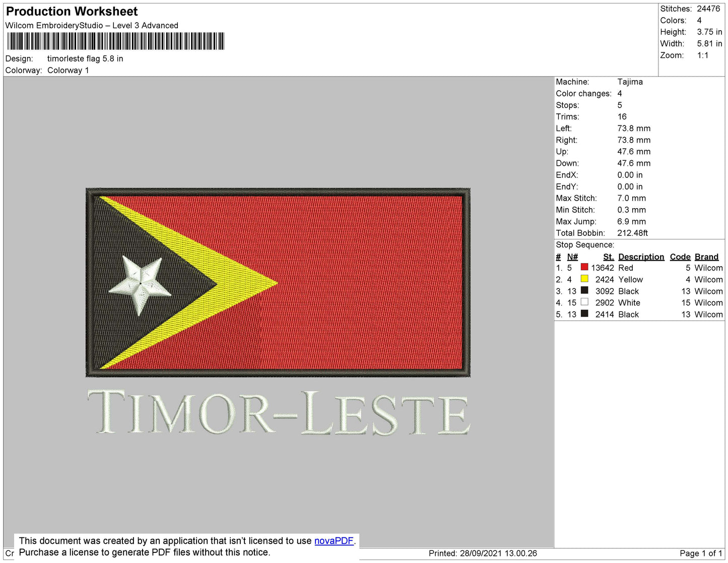Viewport: 728px width, 563px height.
Task: Click stitch count 13642 in Red row
Action: (603, 268)
